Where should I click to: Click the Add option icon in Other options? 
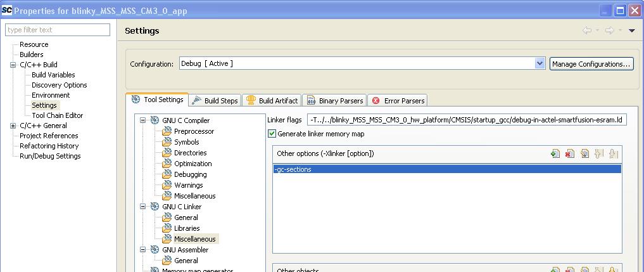click(555, 153)
